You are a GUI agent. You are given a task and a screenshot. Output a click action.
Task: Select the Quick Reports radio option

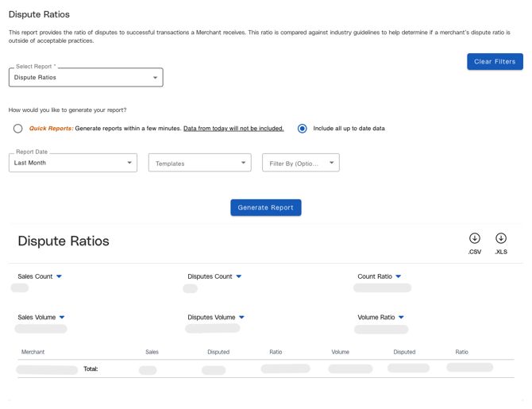click(x=17, y=129)
